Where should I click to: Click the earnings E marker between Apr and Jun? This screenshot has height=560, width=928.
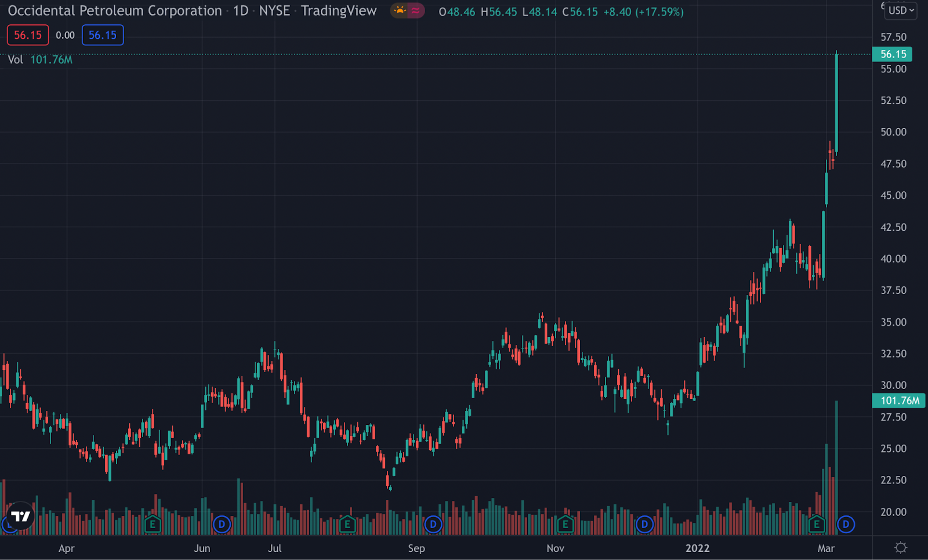click(152, 525)
